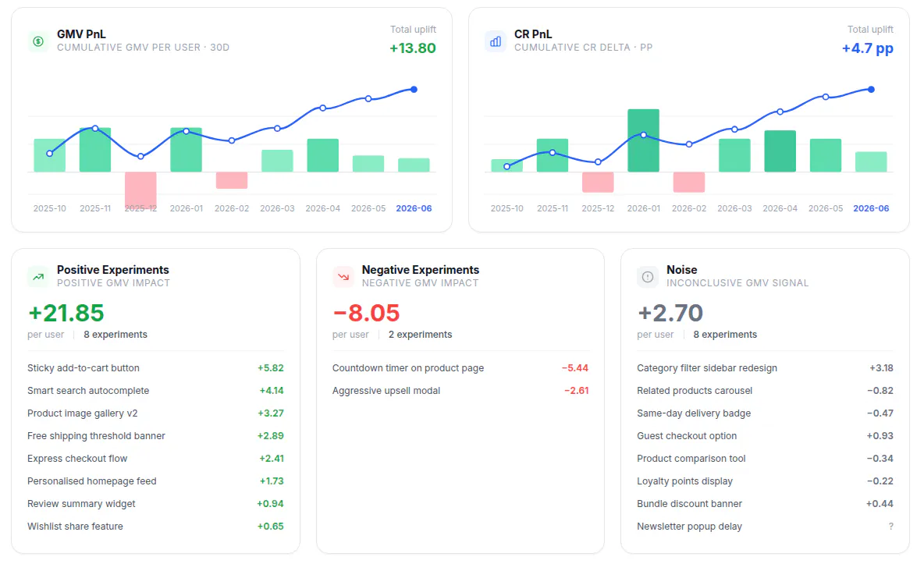The height and width of the screenshot is (564, 924).
Task: Click the GMV PnL card title
Action: (x=81, y=34)
